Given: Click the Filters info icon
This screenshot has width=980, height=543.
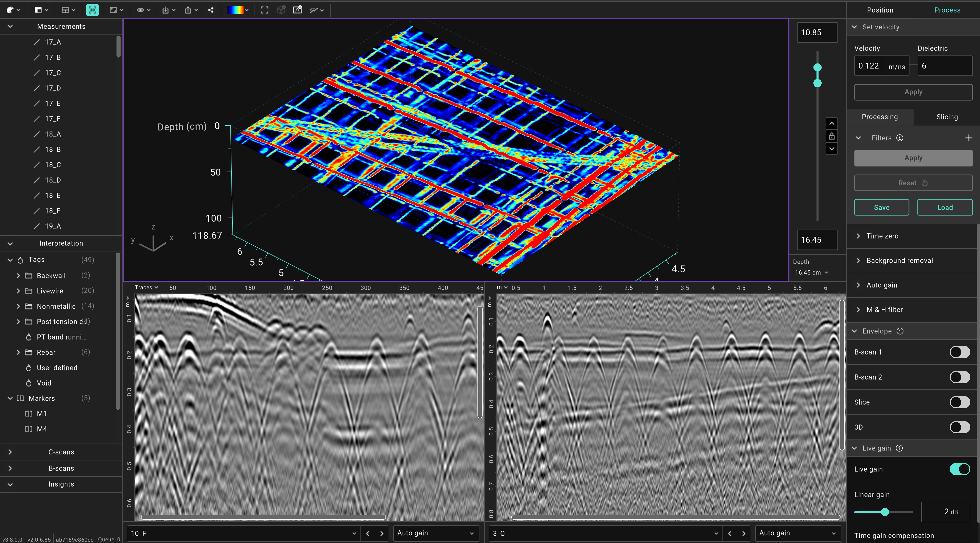Looking at the screenshot, I should click(899, 138).
